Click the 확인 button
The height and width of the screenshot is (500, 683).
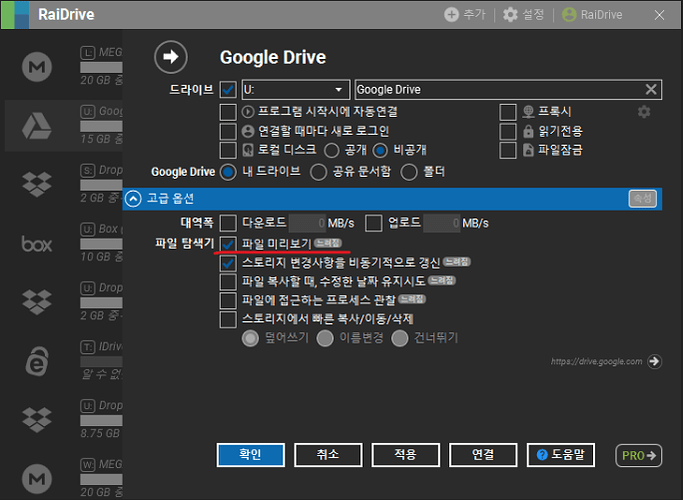click(x=250, y=455)
